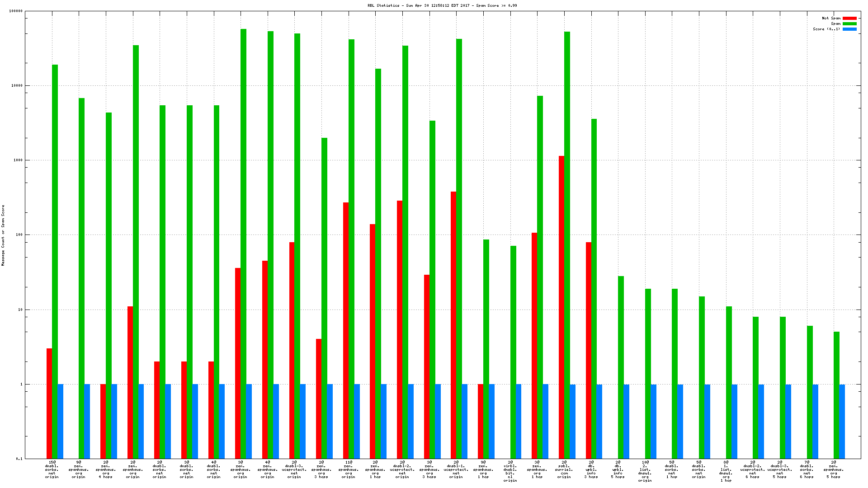Select the 11@ zen.spamhaus.org origin label
This screenshot has height=488, width=868.
pyautogui.click(x=349, y=469)
